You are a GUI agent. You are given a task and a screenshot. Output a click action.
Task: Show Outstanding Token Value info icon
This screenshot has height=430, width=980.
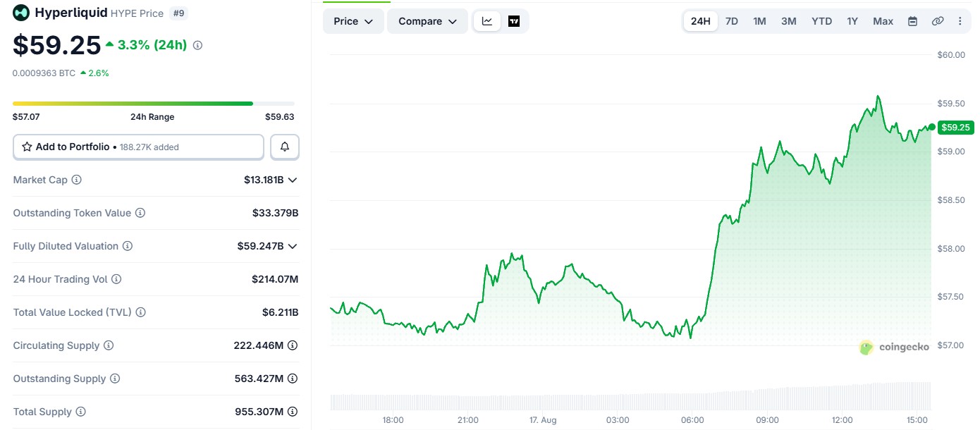[140, 213]
